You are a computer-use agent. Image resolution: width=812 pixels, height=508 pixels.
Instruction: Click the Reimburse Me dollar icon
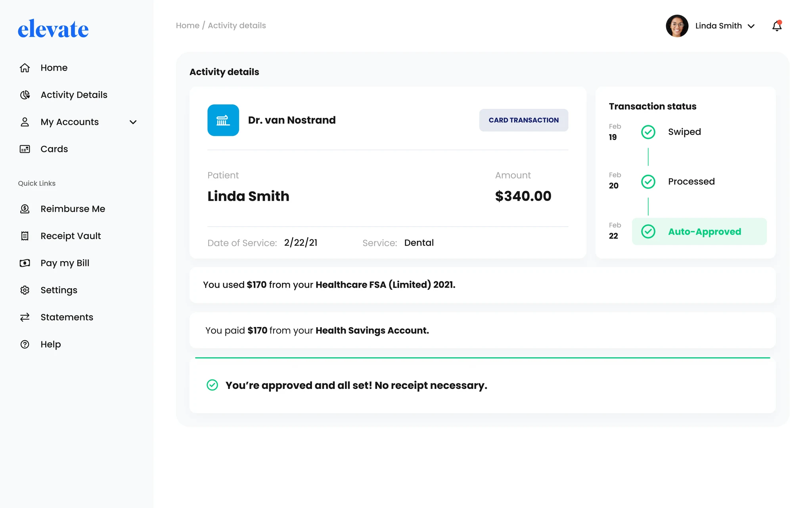pos(25,209)
